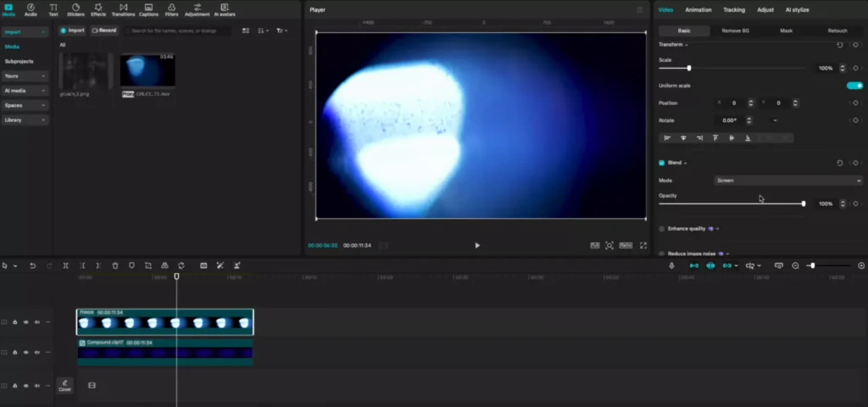Expand the AI media sidebar section

[x=25, y=91]
